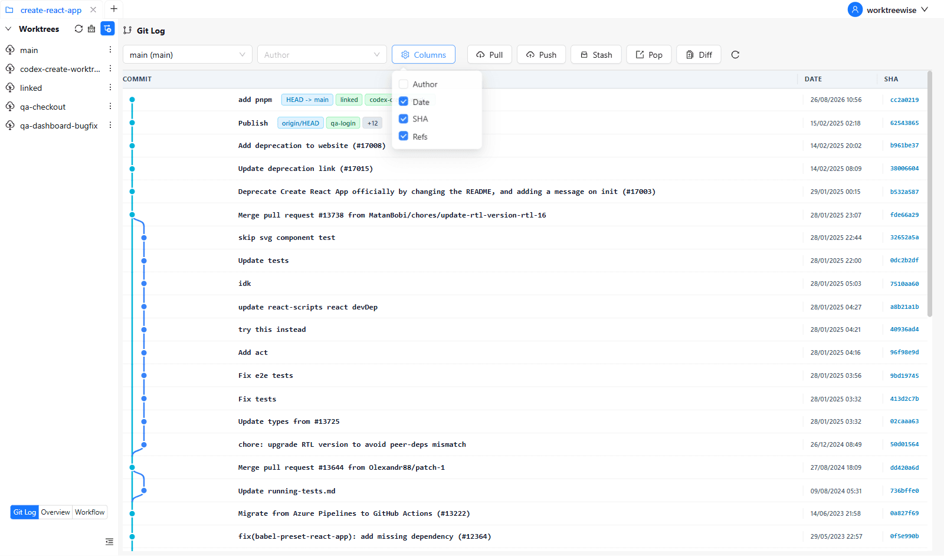Image resolution: width=944 pixels, height=560 pixels.
Task: Uncheck the Refs column checkbox
Action: pyautogui.click(x=404, y=136)
